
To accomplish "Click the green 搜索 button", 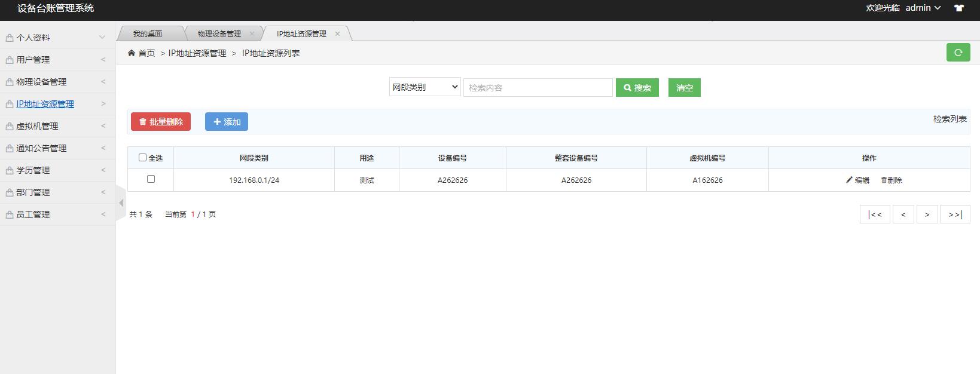I will [637, 88].
